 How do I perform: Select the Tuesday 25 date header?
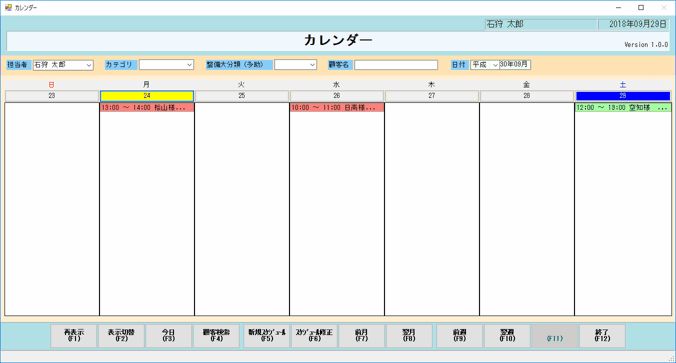(x=242, y=96)
